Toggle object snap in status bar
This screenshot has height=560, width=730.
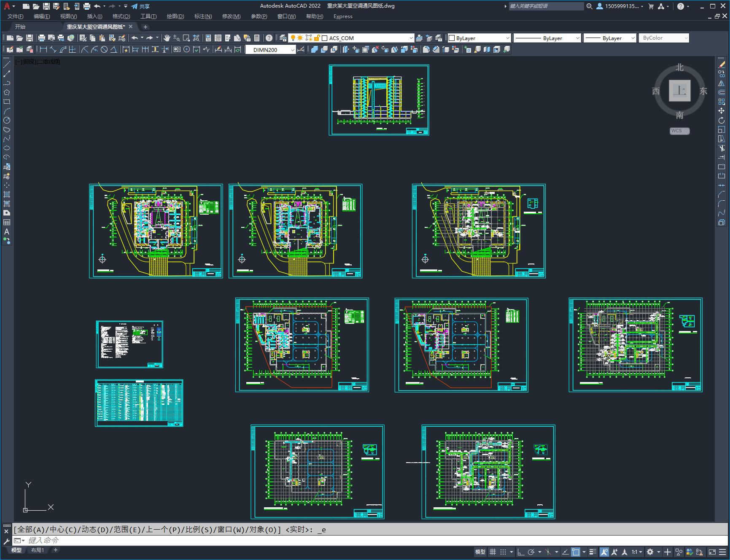pos(576,552)
